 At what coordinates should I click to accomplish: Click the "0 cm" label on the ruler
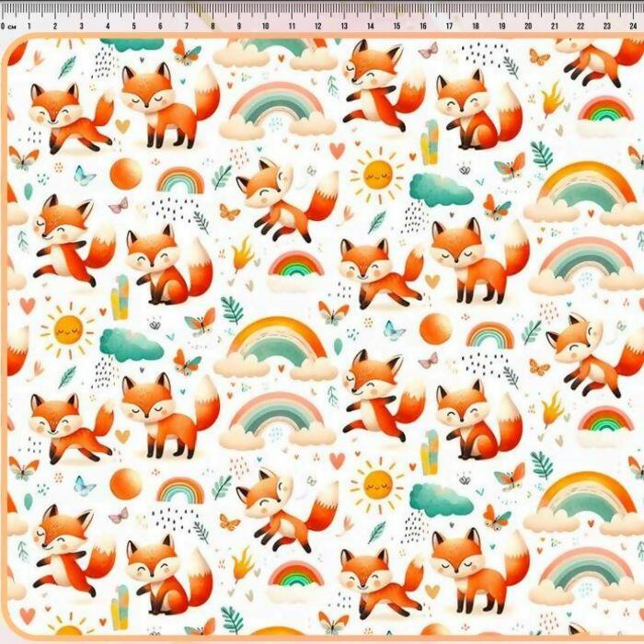coord(9,27)
